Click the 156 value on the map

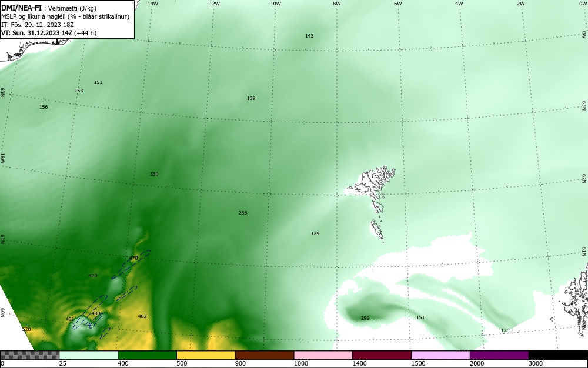tap(44, 107)
